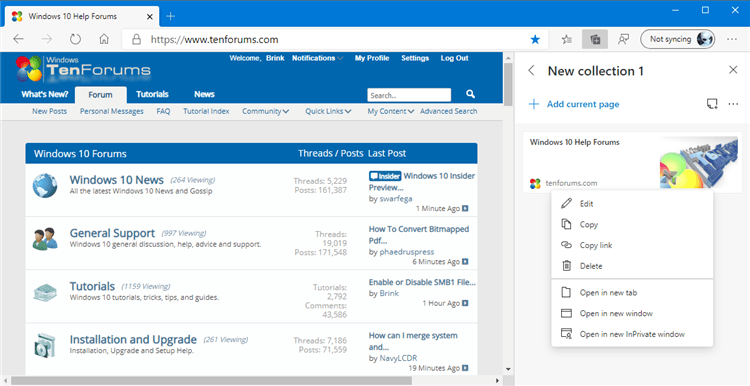Choose Edit from the context menu
The width and height of the screenshot is (750, 386).
[x=632, y=204]
